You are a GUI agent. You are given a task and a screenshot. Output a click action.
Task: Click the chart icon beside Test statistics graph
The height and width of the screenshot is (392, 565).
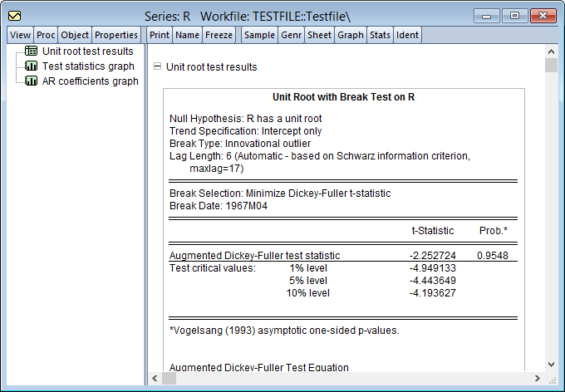32,66
